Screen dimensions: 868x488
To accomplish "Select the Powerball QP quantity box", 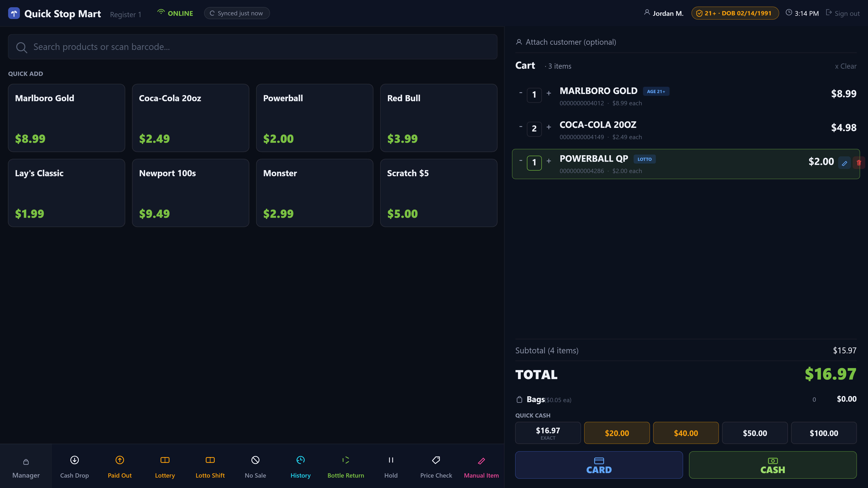I will [x=534, y=163].
